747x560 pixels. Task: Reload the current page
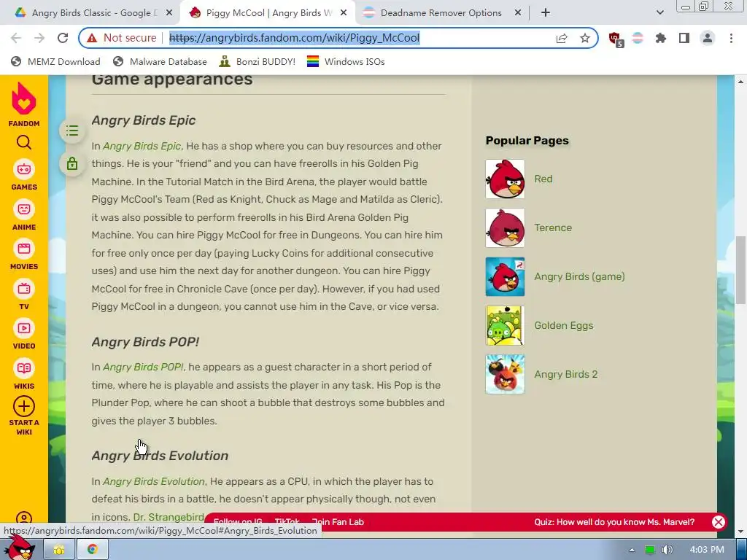63,38
